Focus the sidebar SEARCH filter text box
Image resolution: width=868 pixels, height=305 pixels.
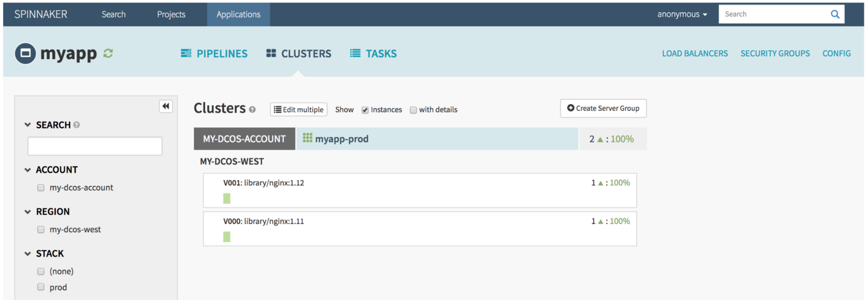(x=95, y=146)
